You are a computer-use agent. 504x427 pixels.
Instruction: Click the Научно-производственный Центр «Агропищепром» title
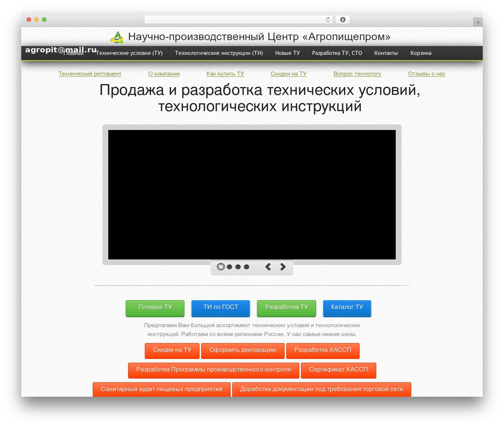(x=259, y=37)
